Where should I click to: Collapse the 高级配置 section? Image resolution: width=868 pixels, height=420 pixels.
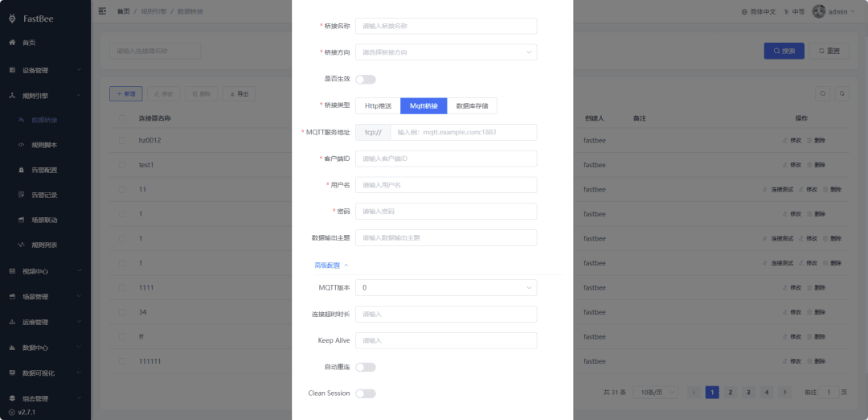coord(332,266)
